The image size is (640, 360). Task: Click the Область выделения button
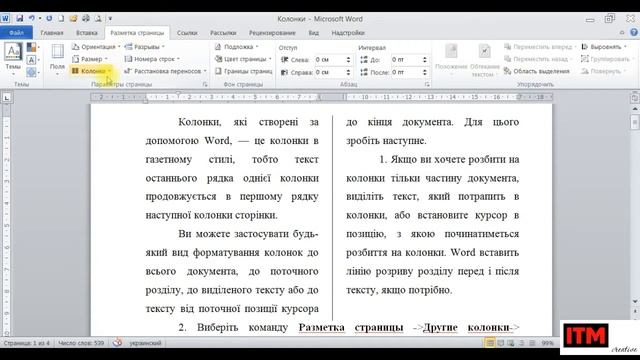536,71
